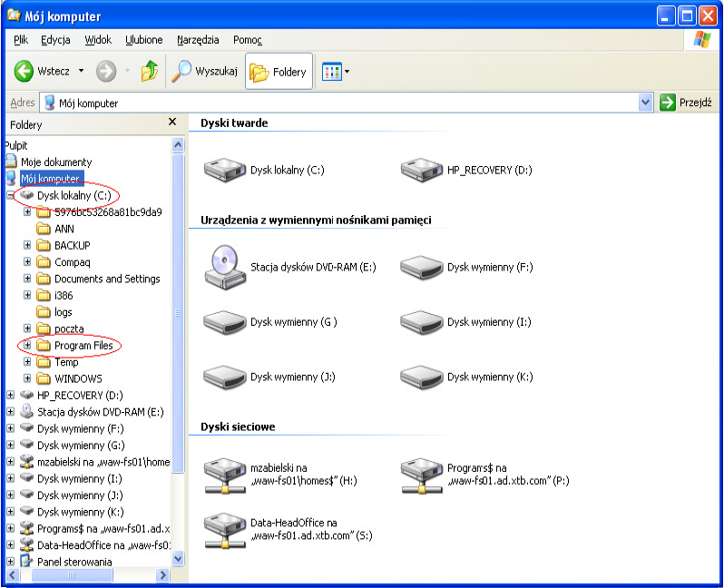The height and width of the screenshot is (588, 724).
Task: Open the Widok menu
Action: tap(98, 40)
